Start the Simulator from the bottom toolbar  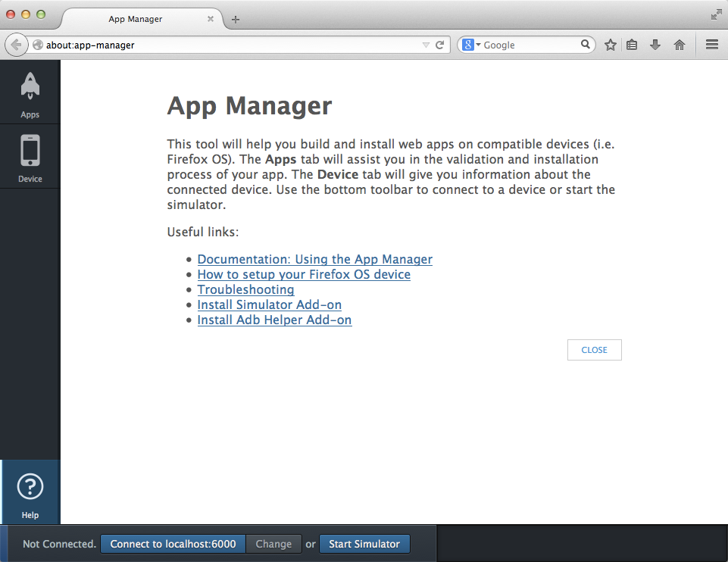pos(364,543)
